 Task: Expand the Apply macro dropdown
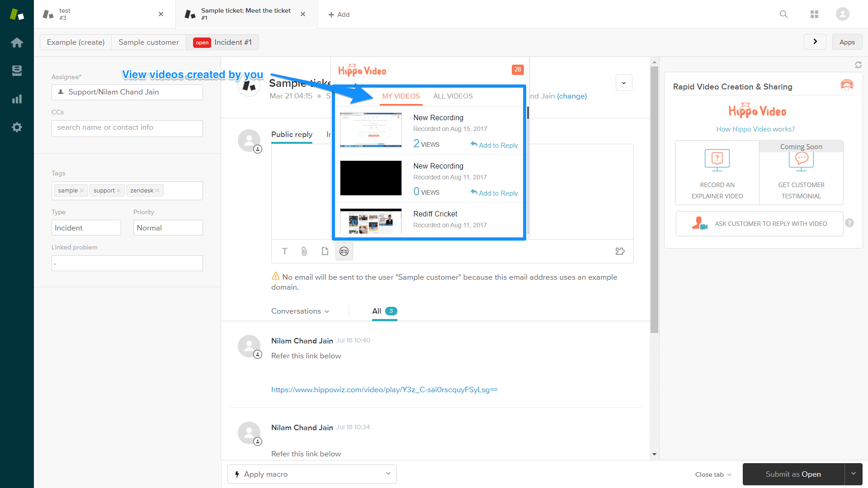pos(312,474)
